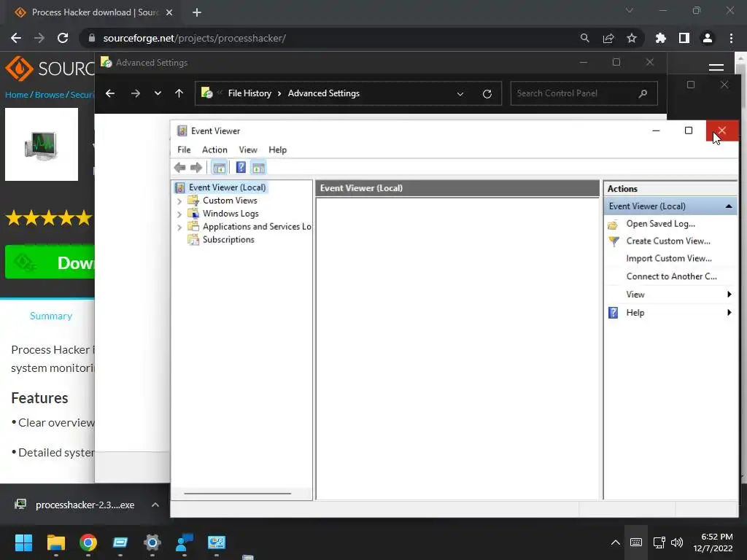Image resolution: width=747 pixels, height=560 pixels.
Task: Click the Search Control Panel field
Action: pos(584,93)
